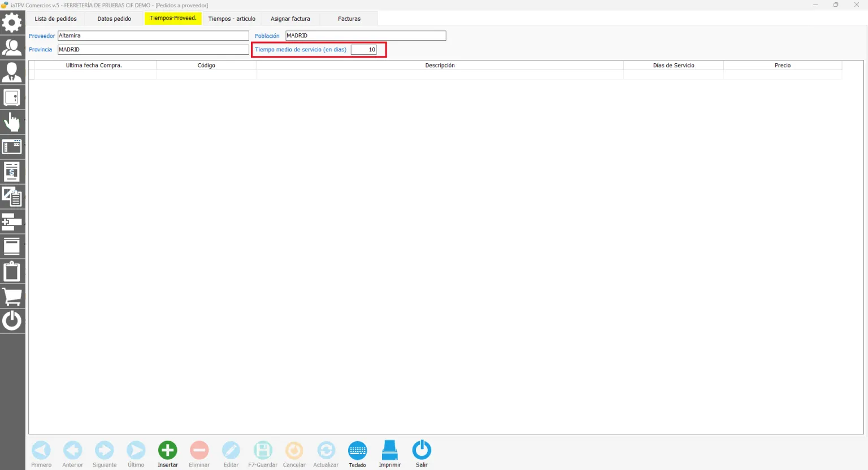Click the Código column header
The width and height of the screenshot is (868, 470).
point(206,66)
